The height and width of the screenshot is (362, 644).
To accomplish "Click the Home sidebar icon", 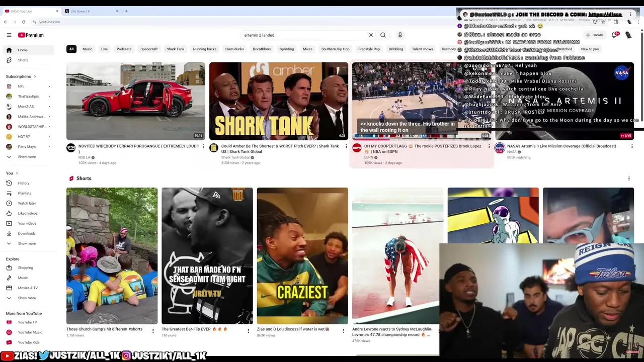I will pyautogui.click(x=9, y=50).
